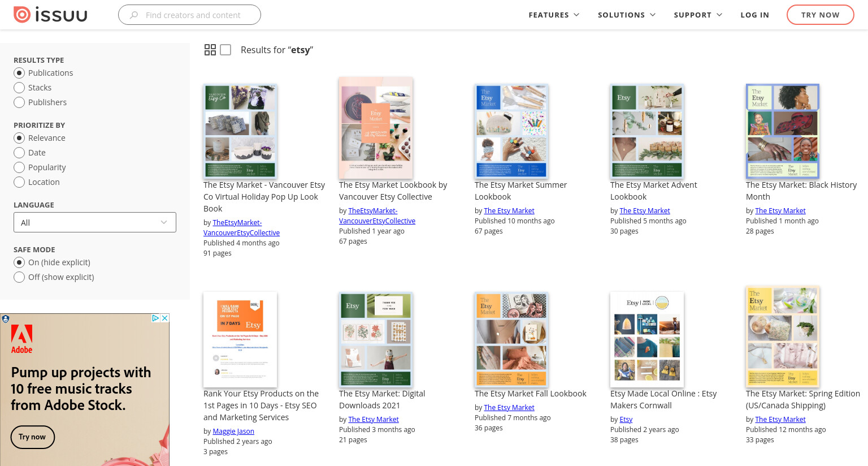Prioritize results by Date
Screen dimensions: 868x466
tap(19, 153)
